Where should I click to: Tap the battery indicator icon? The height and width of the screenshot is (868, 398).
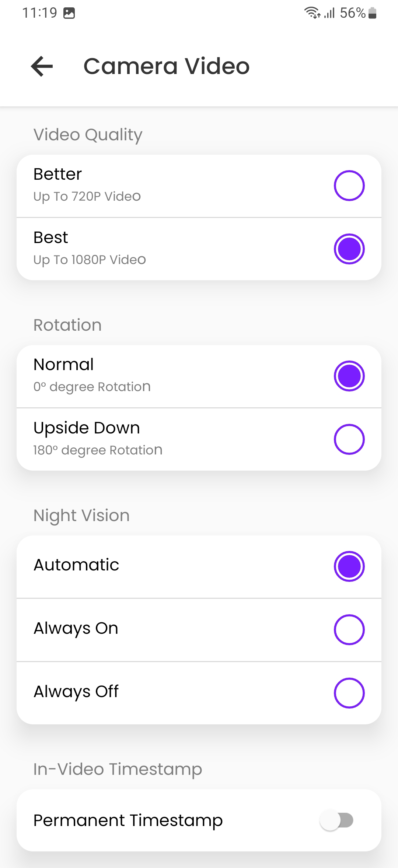click(x=373, y=13)
